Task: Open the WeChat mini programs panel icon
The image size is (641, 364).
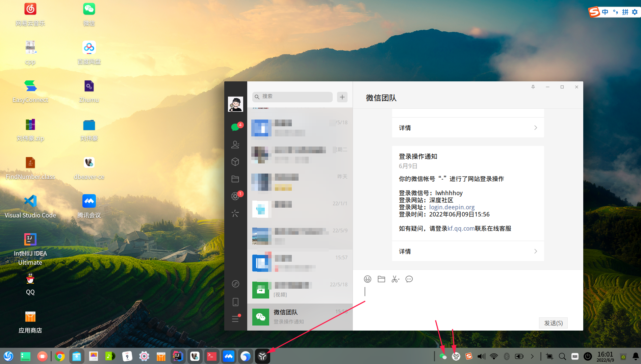Action: coord(235,284)
